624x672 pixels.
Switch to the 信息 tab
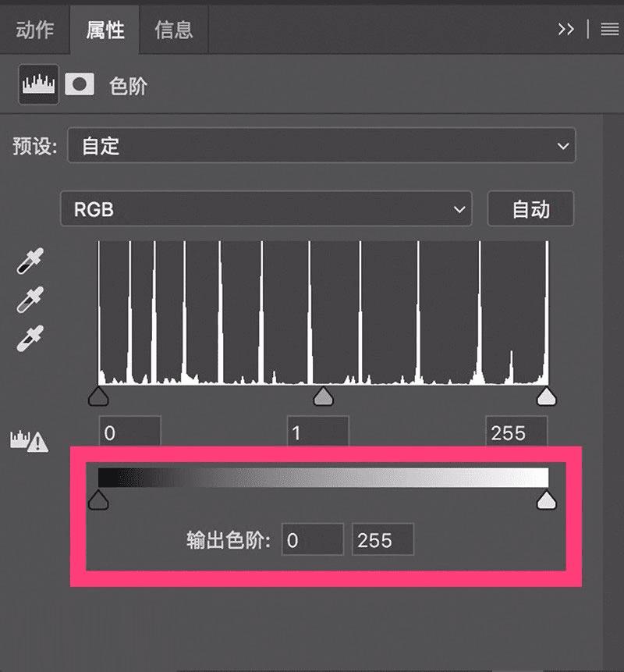click(x=173, y=30)
